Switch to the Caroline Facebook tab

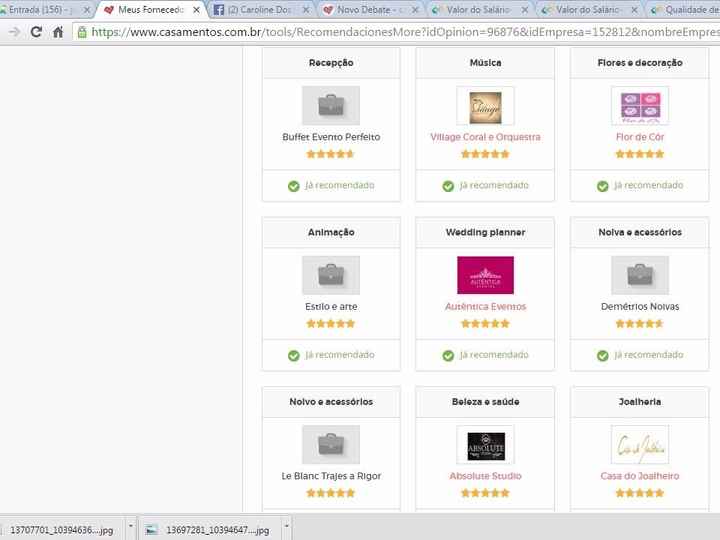tap(262, 9)
